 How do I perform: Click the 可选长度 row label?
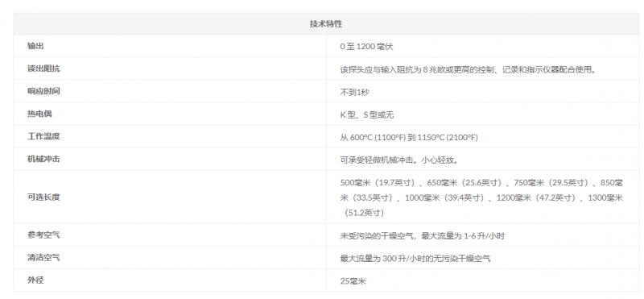(43, 197)
